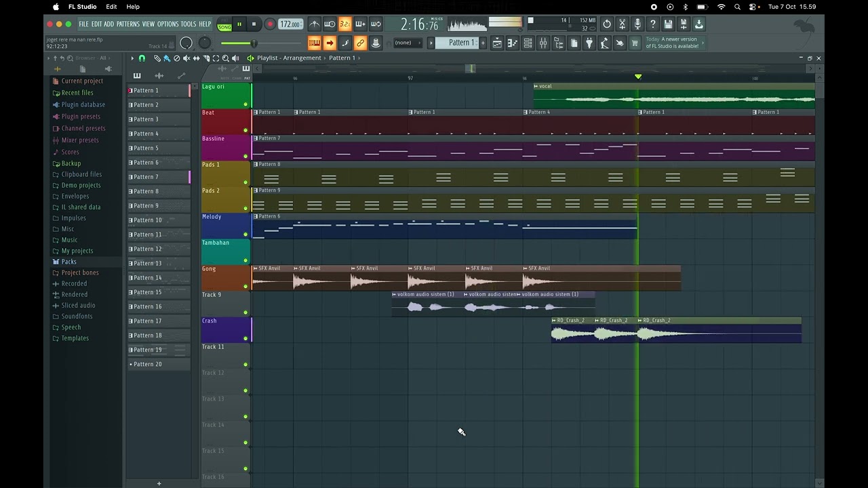The height and width of the screenshot is (488, 868).
Task: Open the ADD menu
Action: pos(108,24)
